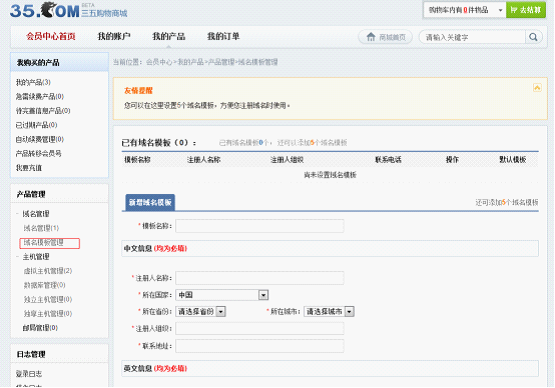Open the 请选择省份 province dropdown
This screenshot has width=555, height=388.
[x=201, y=312]
